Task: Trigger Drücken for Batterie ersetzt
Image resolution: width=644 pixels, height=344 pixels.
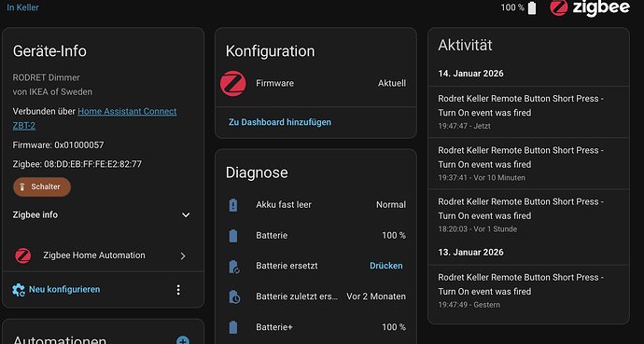Action: (x=386, y=266)
